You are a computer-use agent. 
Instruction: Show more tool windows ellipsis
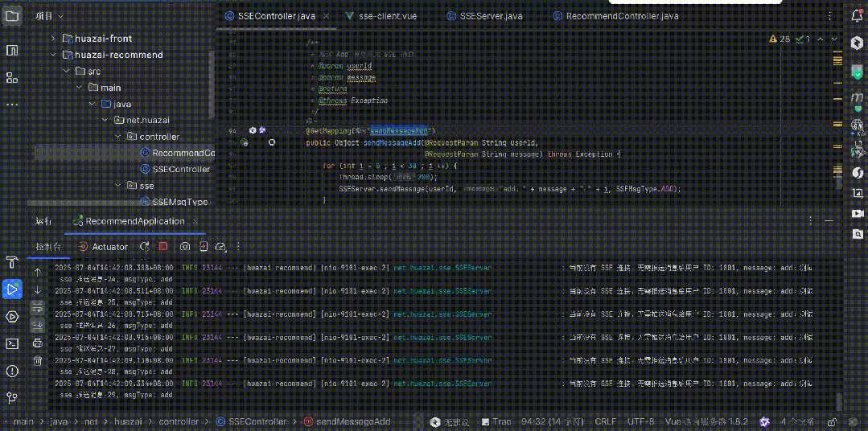[11, 104]
